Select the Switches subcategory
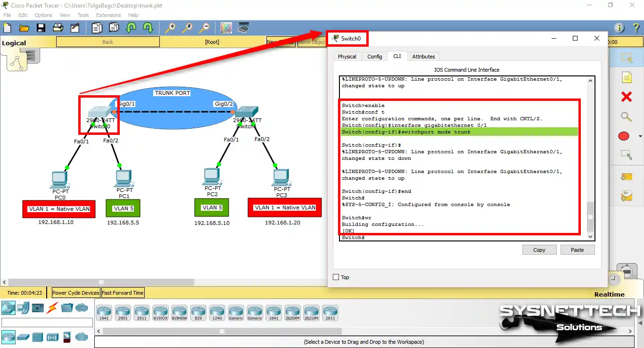Image resolution: width=644 pixels, height=348 pixels. click(23, 337)
